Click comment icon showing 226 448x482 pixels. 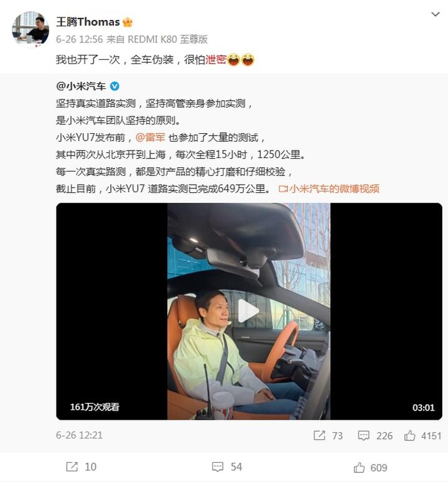pyautogui.click(x=363, y=435)
